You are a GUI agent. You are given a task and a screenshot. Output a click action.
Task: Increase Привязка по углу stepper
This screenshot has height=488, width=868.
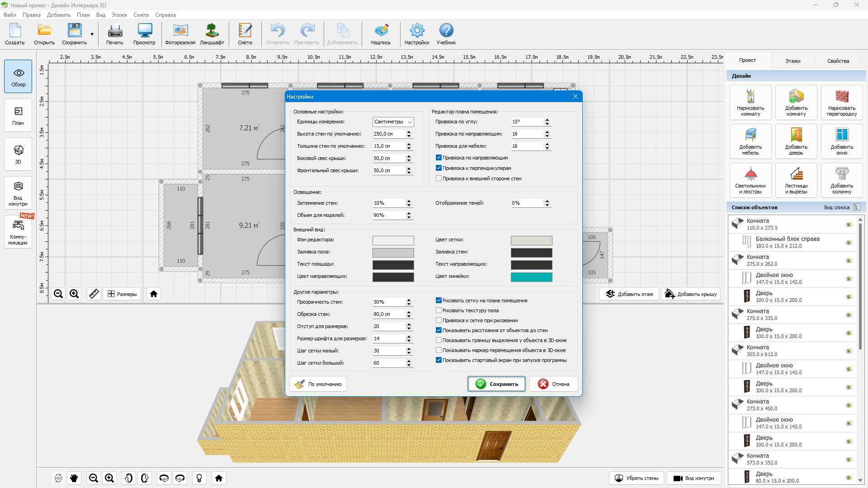547,120
